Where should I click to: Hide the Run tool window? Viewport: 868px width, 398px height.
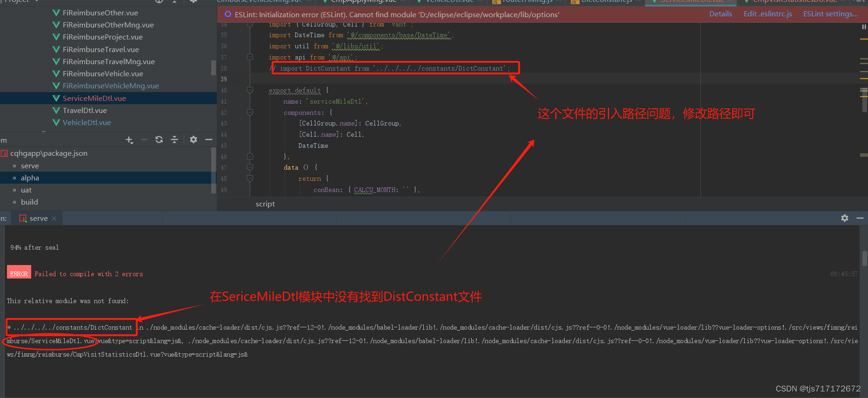860,218
